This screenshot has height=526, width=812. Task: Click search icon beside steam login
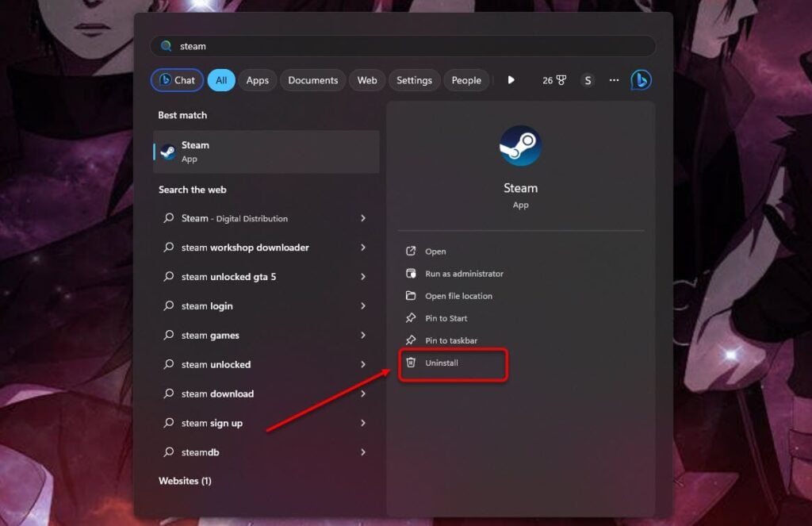168,305
